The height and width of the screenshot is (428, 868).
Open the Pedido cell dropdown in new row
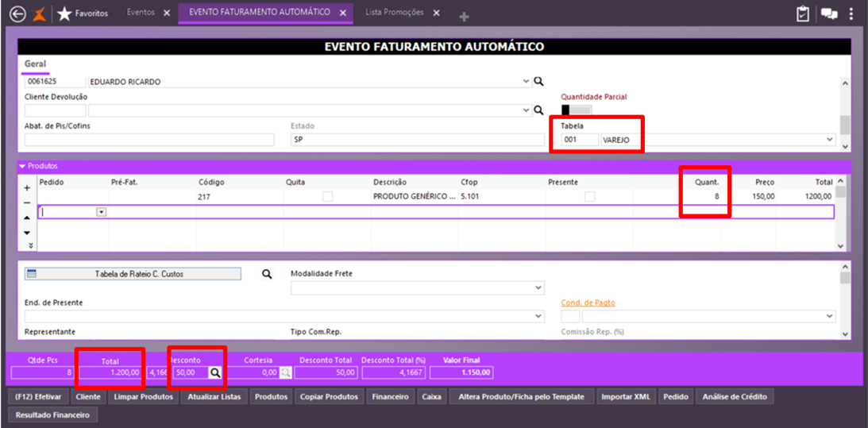102,212
